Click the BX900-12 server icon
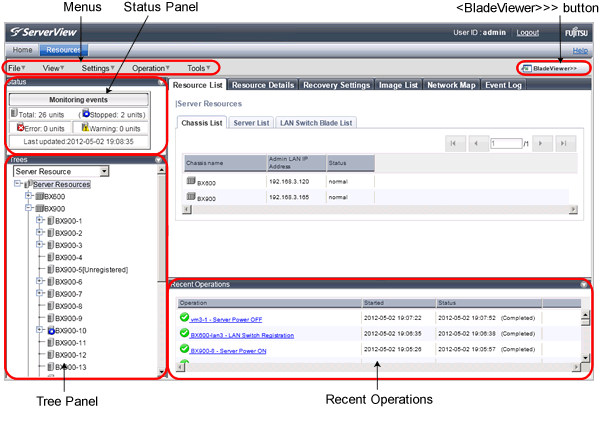 tap(51, 355)
